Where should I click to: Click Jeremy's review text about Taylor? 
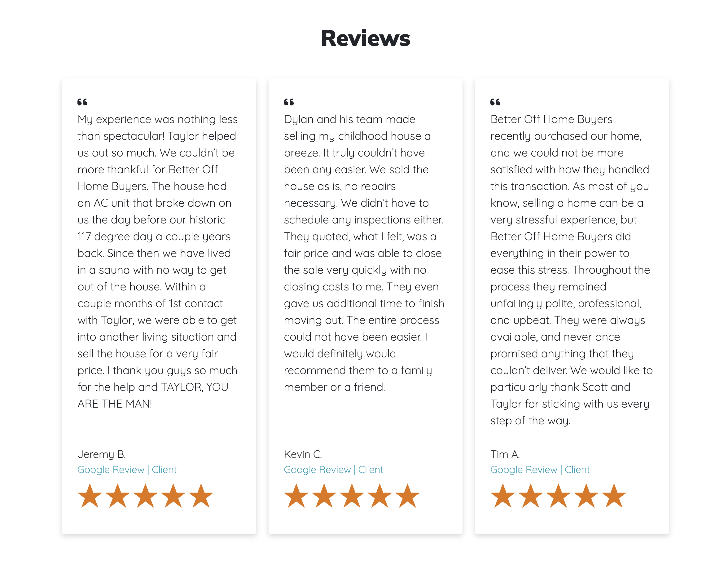pyautogui.click(x=158, y=262)
